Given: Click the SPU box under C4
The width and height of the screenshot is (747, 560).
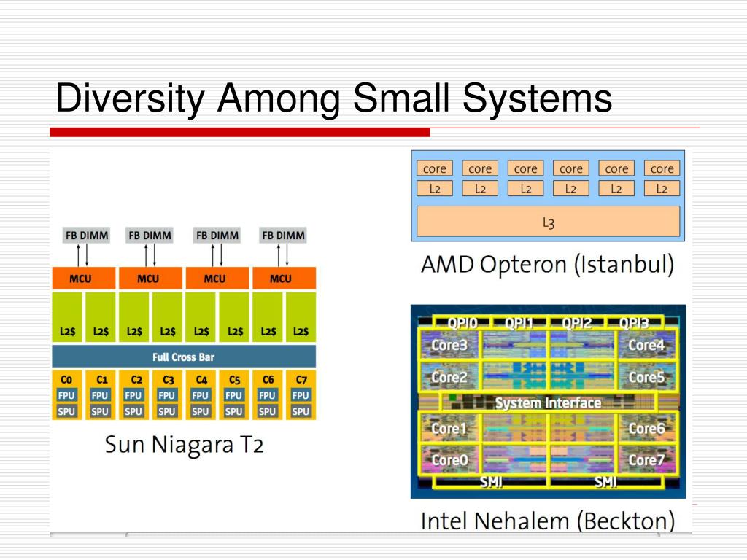Looking at the screenshot, I should click(x=200, y=411).
